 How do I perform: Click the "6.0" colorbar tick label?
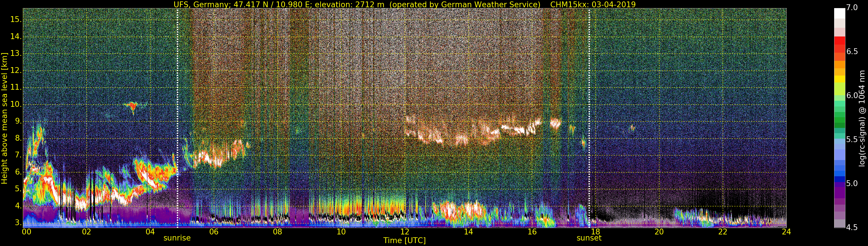(852, 96)
